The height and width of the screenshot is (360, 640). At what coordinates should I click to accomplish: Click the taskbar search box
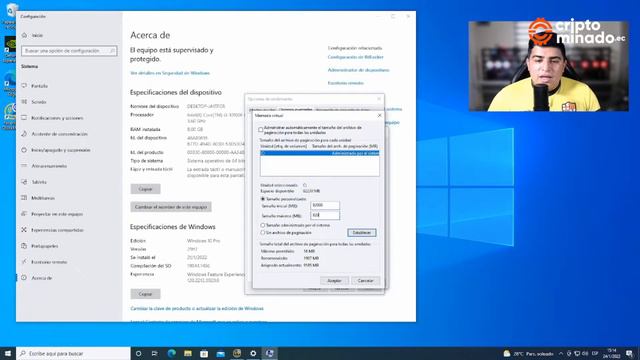[73, 353]
